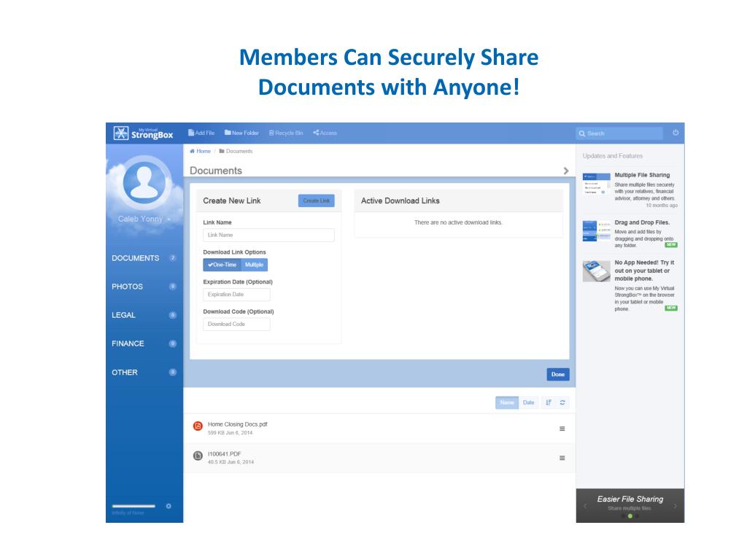Click the My Virtual StrongBox logo
This screenshot has height=560, width=747.
(x=144, y=133)
